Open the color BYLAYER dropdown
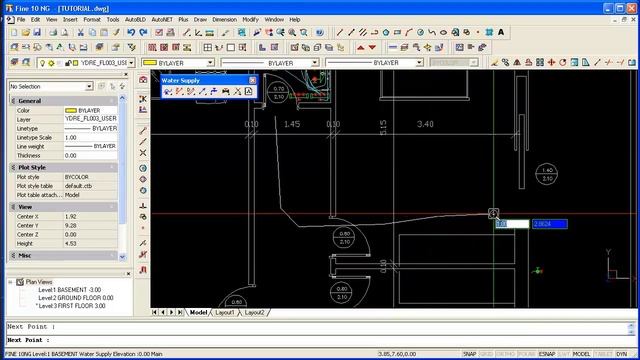The width and height of the screenshot is (640, 360). pyautogui.click(x=210, y=63)
